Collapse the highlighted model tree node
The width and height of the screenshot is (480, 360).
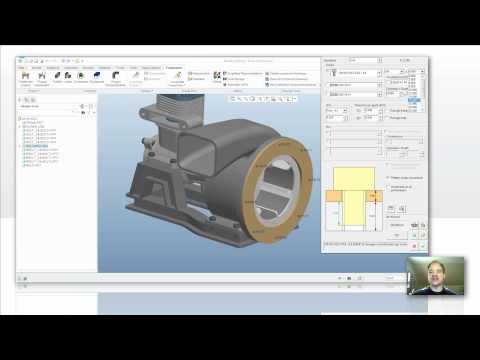pos(20,146)
